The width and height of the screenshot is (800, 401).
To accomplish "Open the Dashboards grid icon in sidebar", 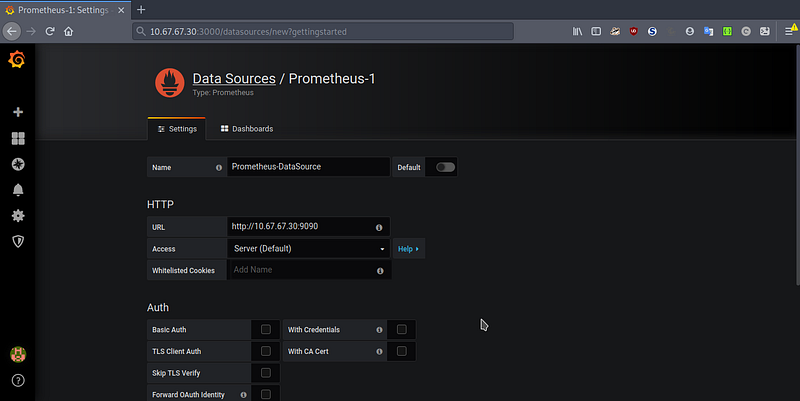I will [x=18, y=138].
